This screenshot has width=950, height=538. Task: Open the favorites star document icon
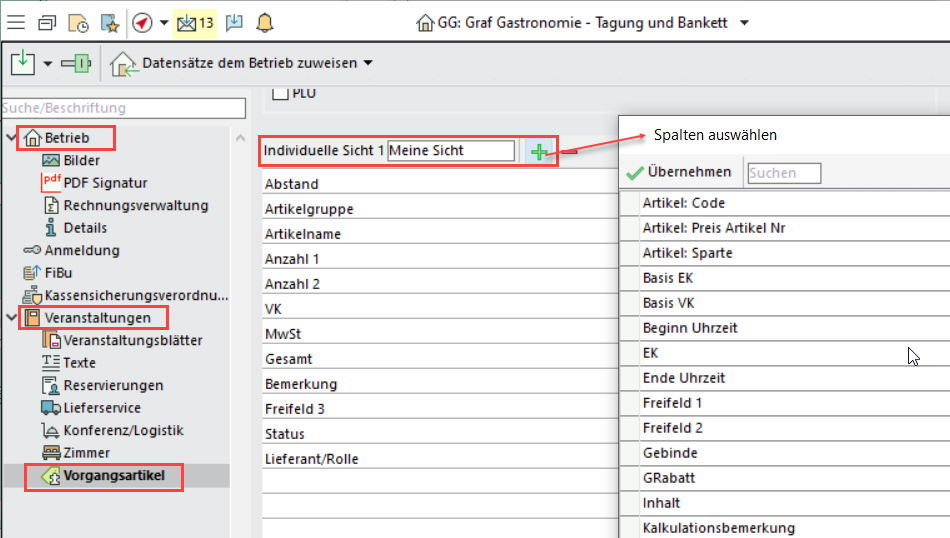108,22
